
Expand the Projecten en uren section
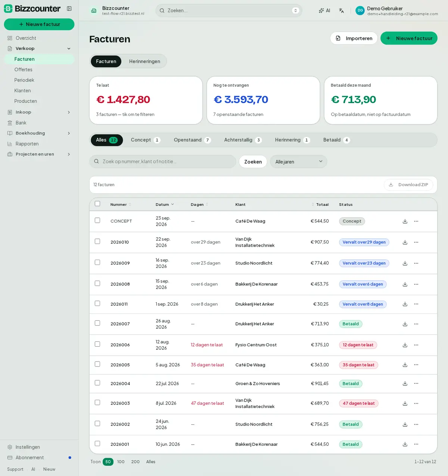39,154
